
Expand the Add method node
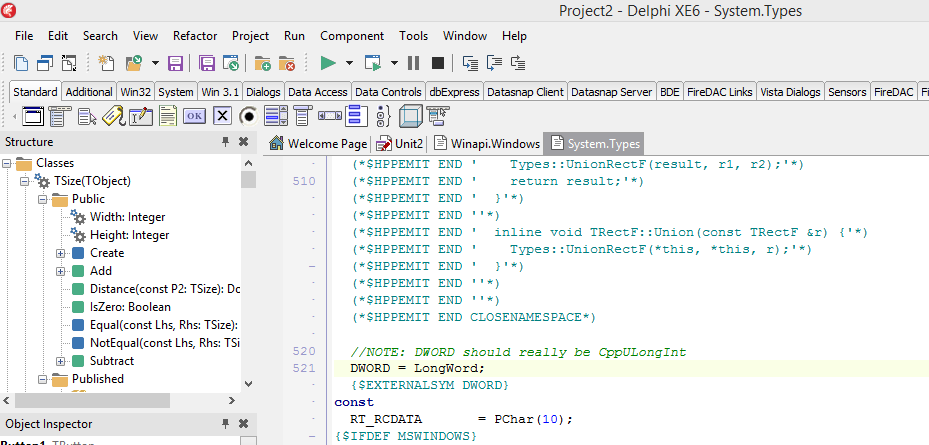pyautogui.click(x=60, y=271)
